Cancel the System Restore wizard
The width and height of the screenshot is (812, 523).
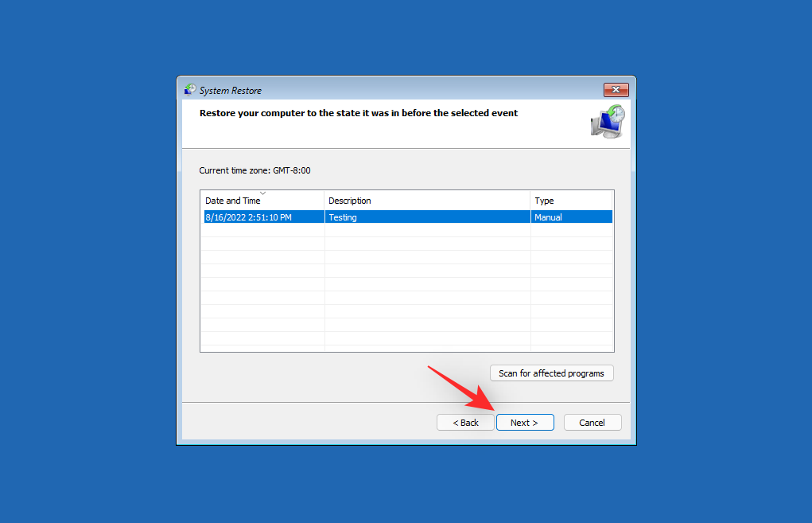pos(592,422)
